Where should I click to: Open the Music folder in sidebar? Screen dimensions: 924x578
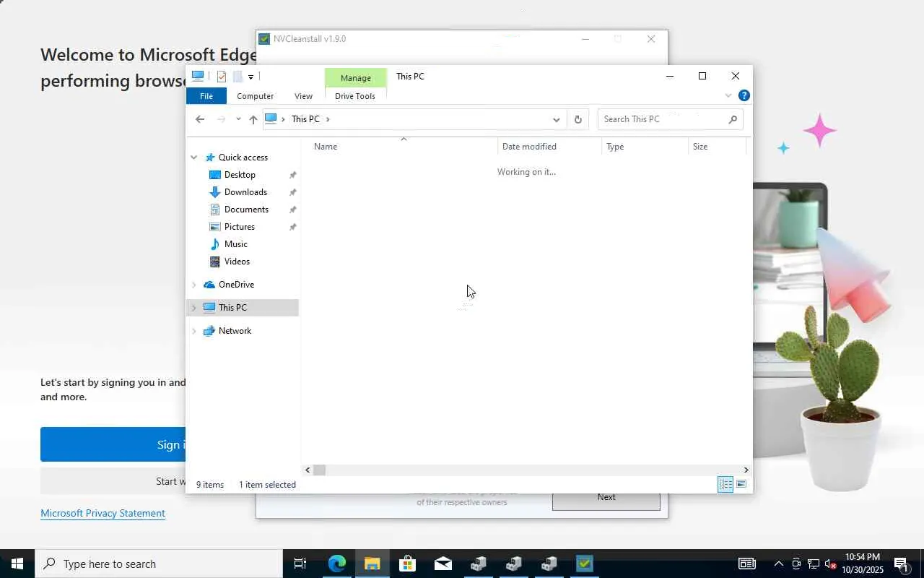(236, 244)
